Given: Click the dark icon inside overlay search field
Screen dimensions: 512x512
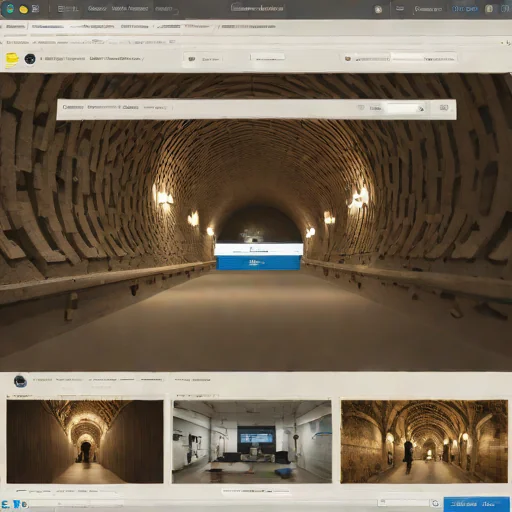Looking at the screenshot, I should (421, 109).
